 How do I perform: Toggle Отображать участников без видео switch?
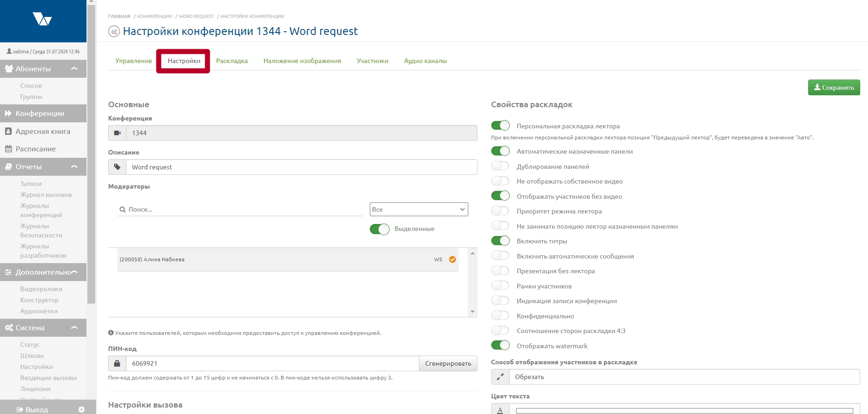tap(500, 196)
